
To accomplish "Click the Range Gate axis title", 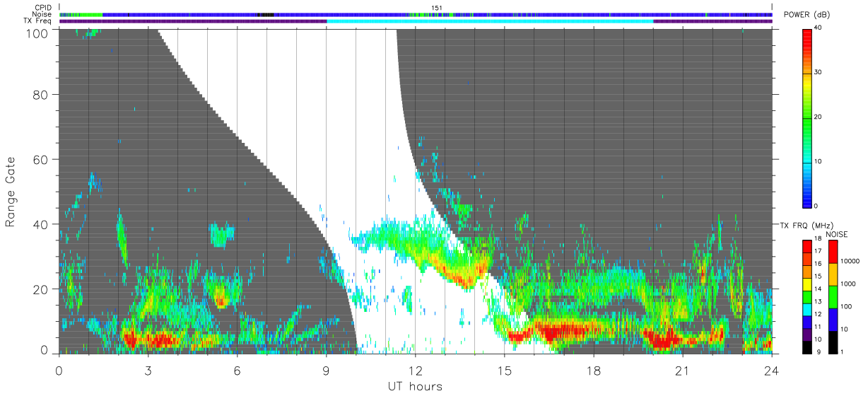I will pos(11,192).
